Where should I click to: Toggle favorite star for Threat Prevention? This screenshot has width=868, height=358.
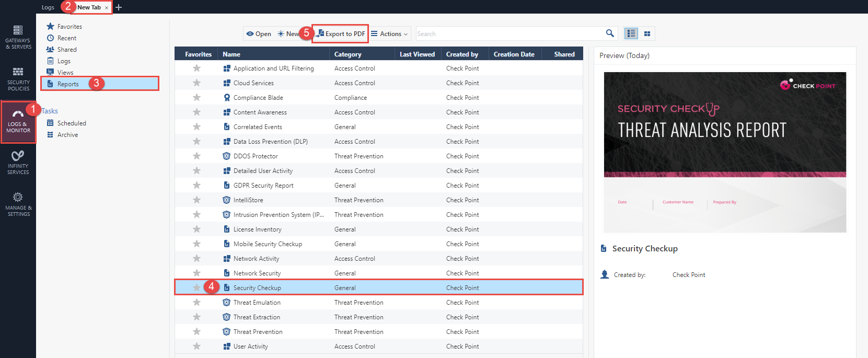coord(196,331)
